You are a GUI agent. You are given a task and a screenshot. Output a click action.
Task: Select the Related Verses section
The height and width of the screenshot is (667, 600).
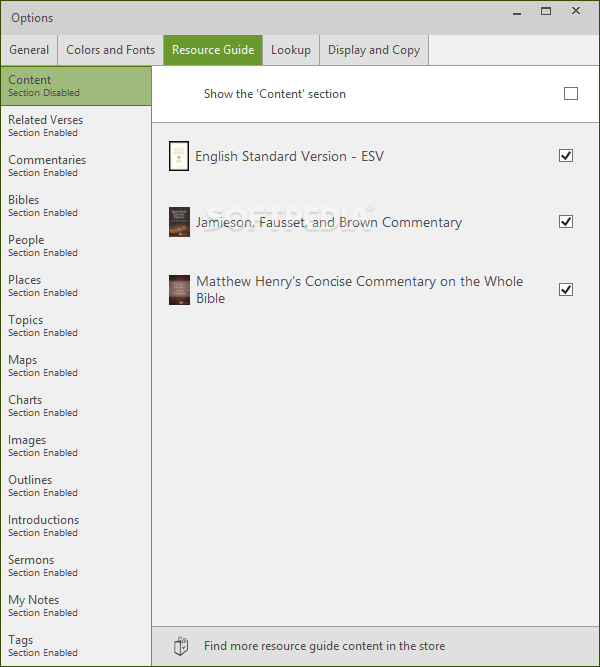[x=76, y=126]
